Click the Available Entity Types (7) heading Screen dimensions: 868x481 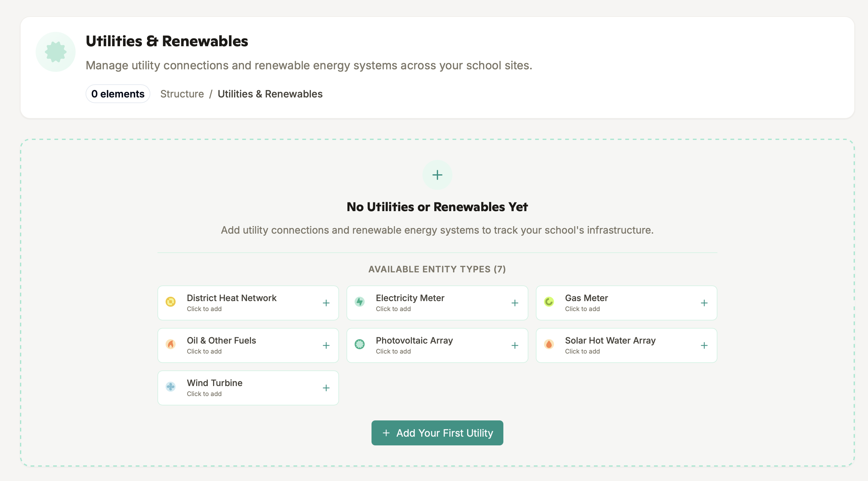(x=437, y=269)
